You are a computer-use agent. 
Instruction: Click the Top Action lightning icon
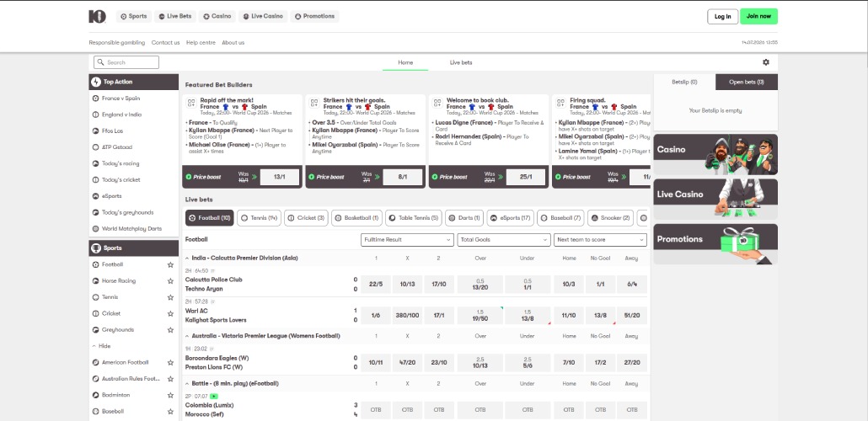point(96,82)
